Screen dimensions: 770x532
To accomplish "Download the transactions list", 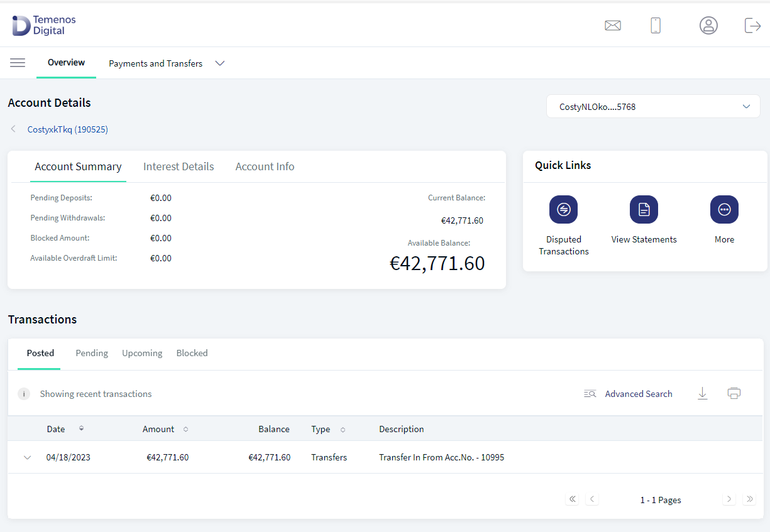I will 703,394.
